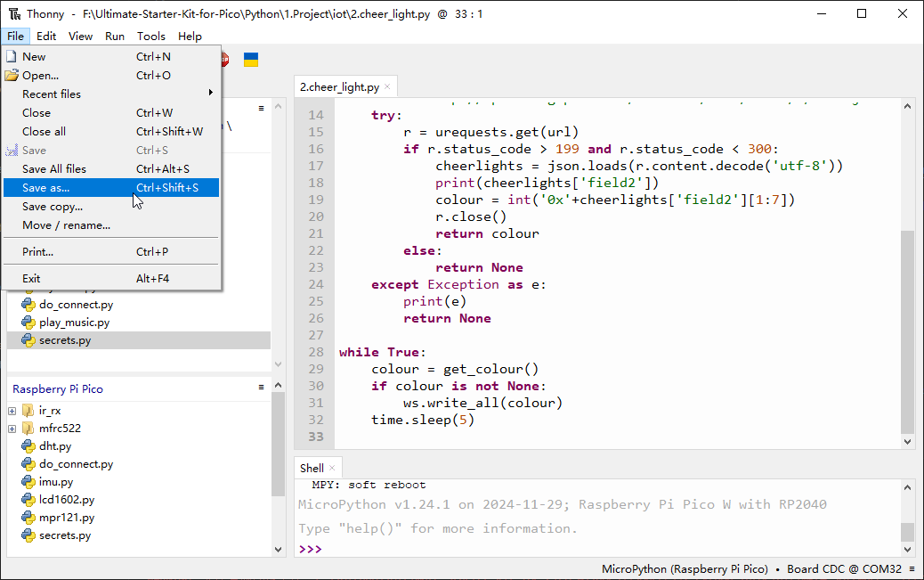Open the Help menu
Image resolution: width=924 pixels, height=580 pixels.
coord(190,36)
